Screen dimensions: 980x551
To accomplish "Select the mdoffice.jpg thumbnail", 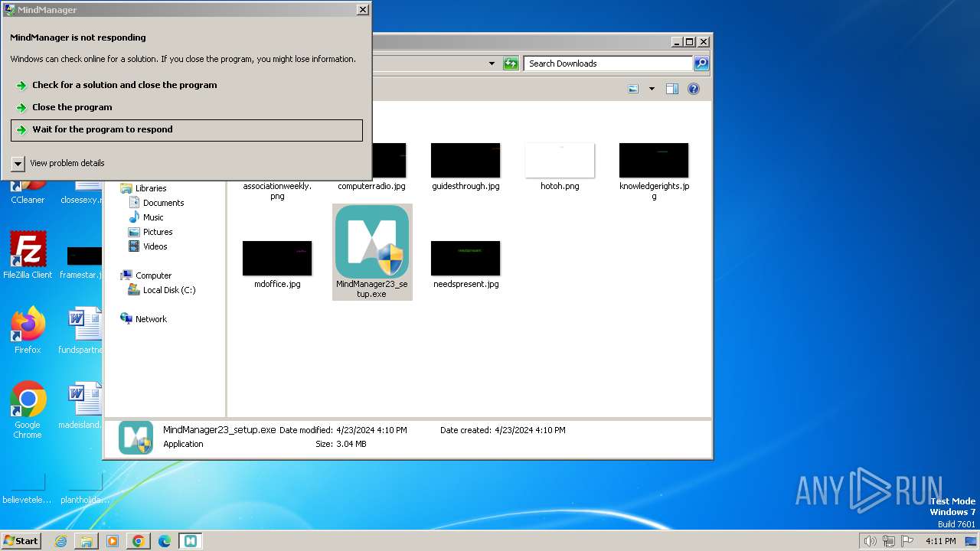I will click(277, 258).
